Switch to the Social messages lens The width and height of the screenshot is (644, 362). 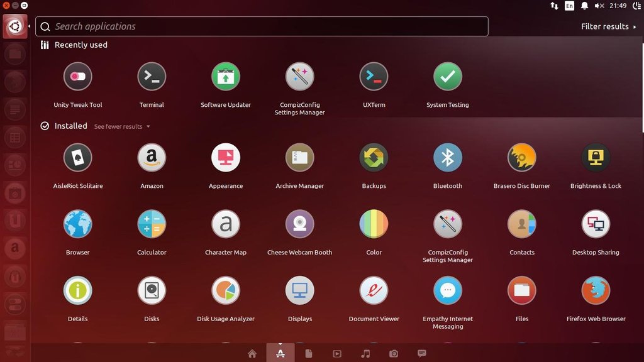pyautogui.click(x=422, y=353)
